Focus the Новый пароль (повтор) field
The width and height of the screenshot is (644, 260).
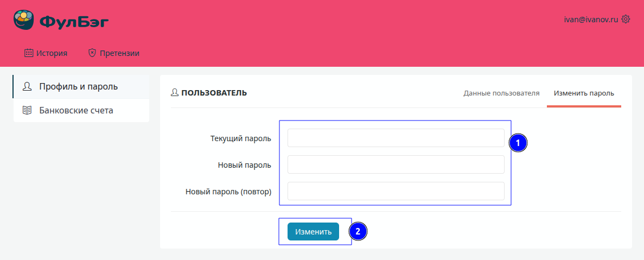[396, 191]
